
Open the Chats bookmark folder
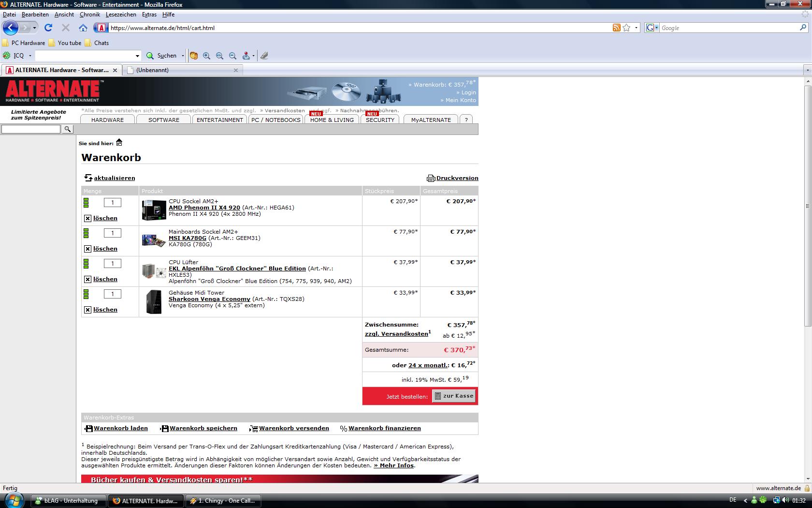point(97,43)
